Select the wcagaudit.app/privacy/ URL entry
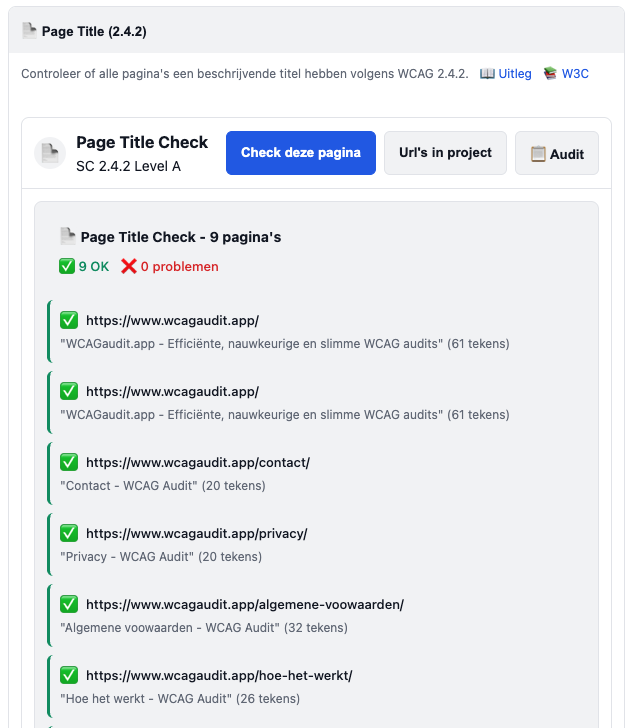This screenshot has height=728, width=635. point(197,533)
